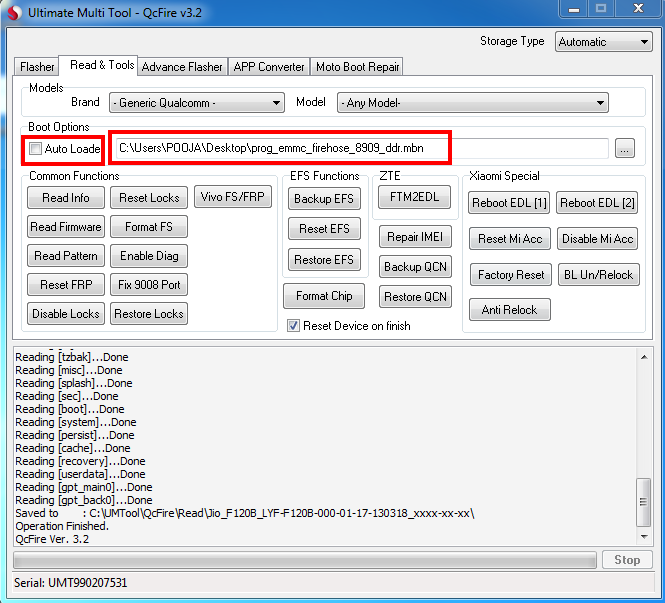Click Disable Locks
665x603 pixels.
click(x=66, y=313)
